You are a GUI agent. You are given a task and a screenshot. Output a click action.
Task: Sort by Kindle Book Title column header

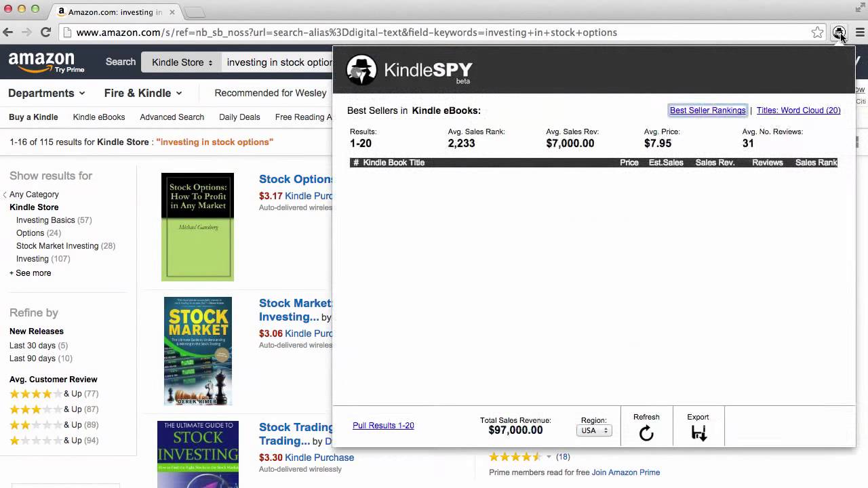(x=393, y=163)
